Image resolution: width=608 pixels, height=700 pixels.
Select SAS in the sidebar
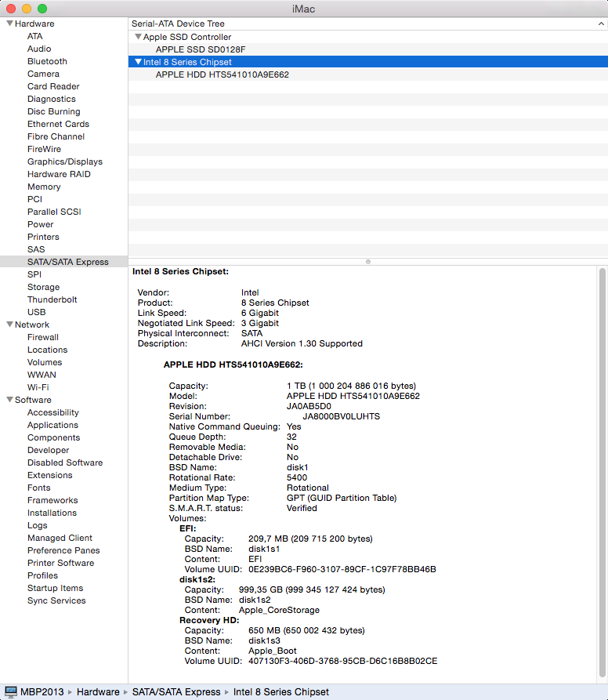click(x=36, y=249)
